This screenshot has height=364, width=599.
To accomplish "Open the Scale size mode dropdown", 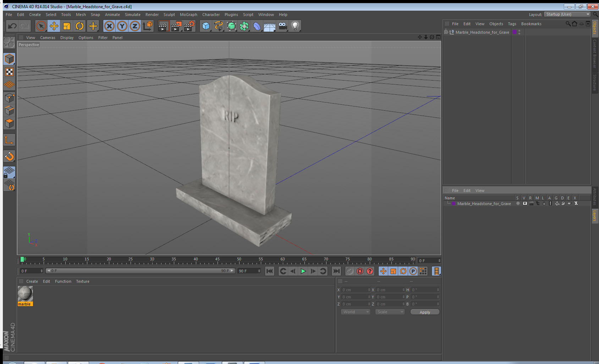I will coord(390,312).
